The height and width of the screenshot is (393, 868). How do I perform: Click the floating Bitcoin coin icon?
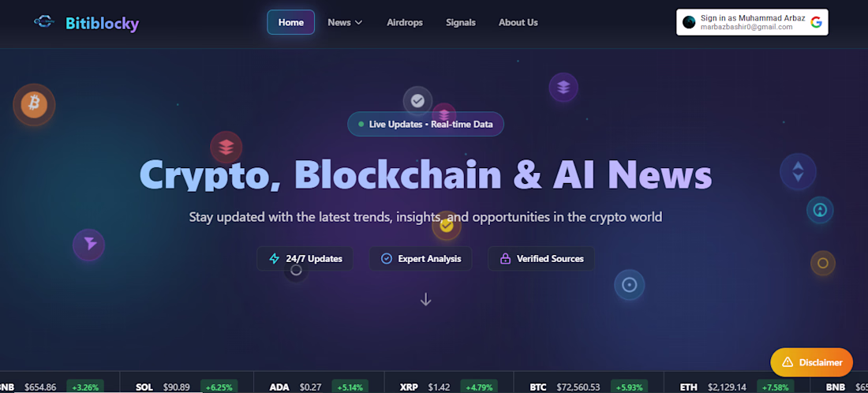pyautogui.click(x=34, y=104)
